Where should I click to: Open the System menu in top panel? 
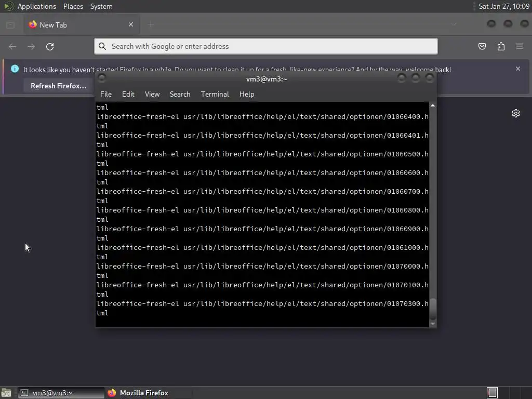[x=101, y=6]
